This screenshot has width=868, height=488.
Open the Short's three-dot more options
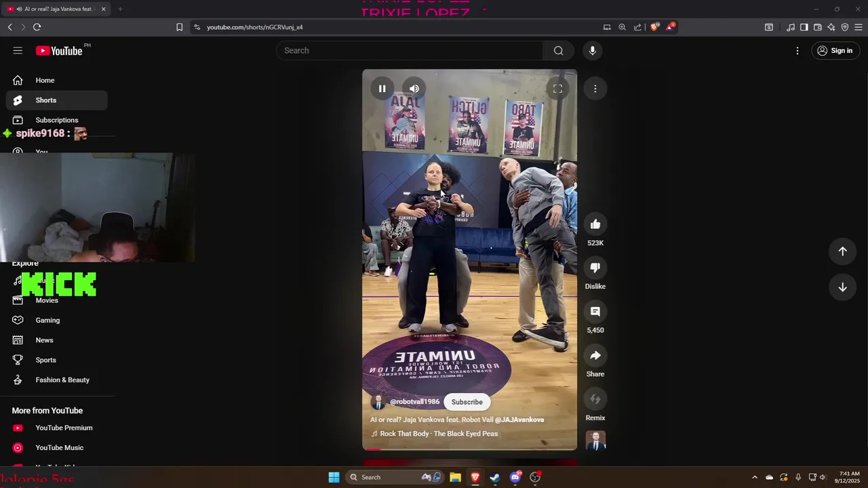tap(595, 89)
